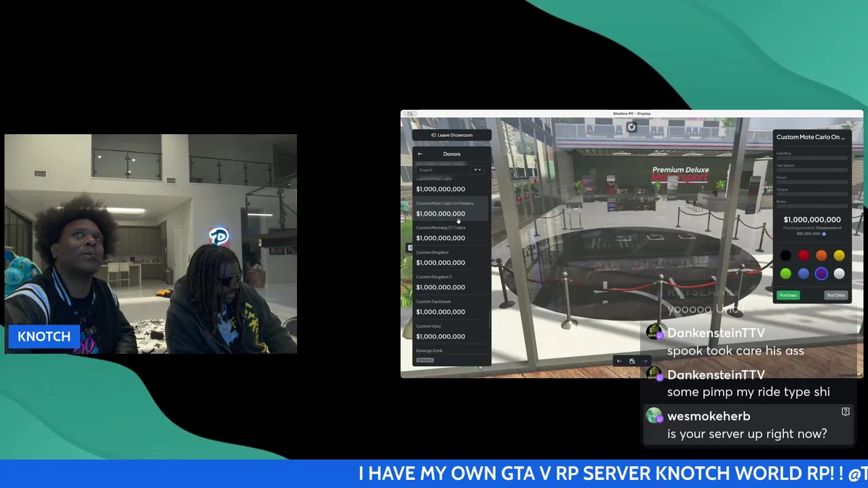Pick the purple paint color swatch
The width and height of the screenshot is (868, 488).
(821, 274)
